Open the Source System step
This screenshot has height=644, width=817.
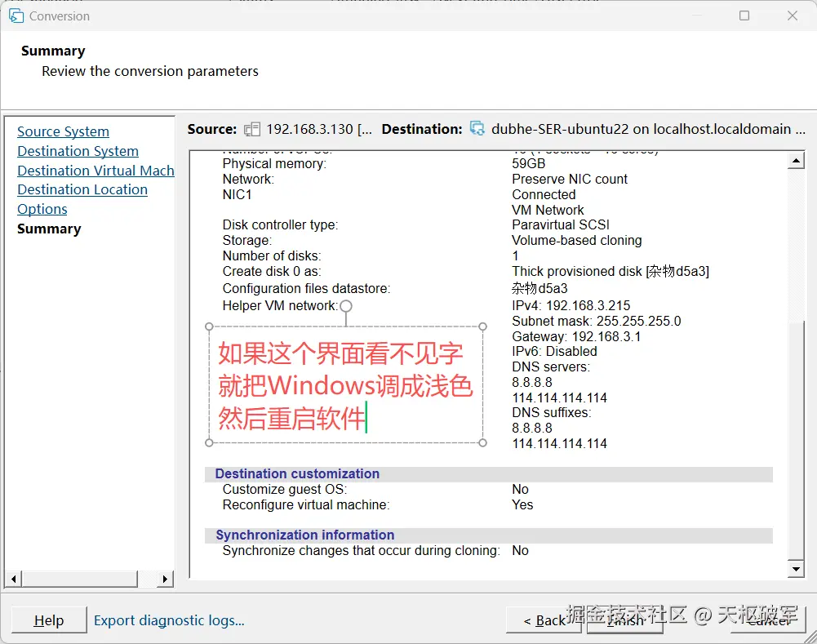click(63, 131)
